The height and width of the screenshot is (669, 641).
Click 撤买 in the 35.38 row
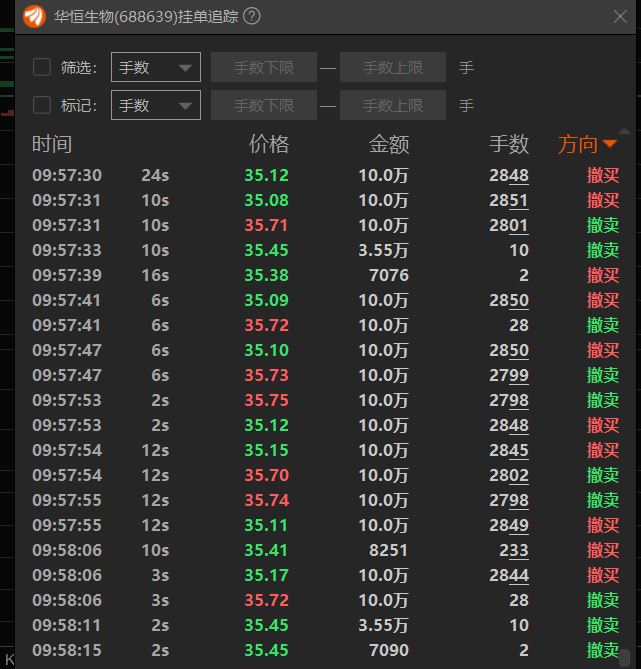point(603,276)
